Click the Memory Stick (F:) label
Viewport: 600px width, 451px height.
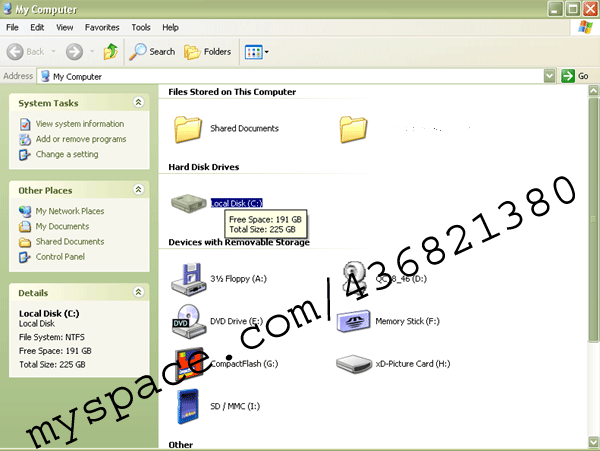click(408, 321)
